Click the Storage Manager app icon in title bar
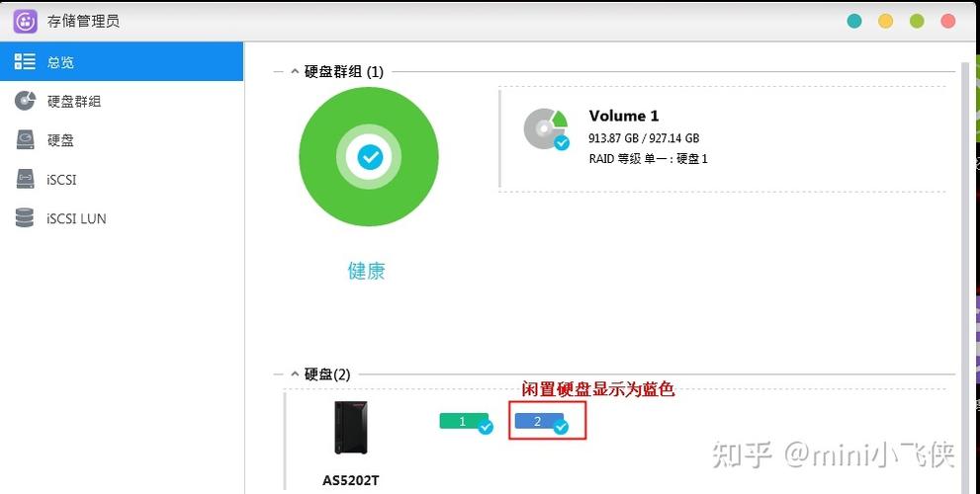 (x=25, y=21)
